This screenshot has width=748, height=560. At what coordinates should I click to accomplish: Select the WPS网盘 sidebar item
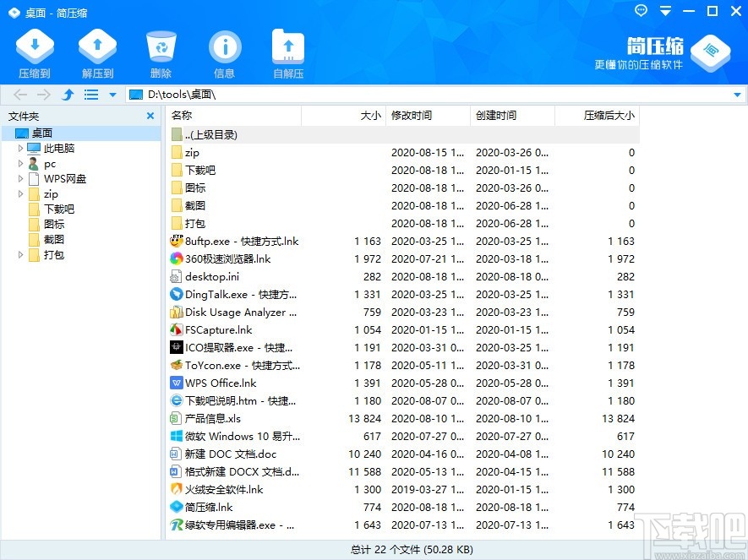(x=63, y=179)
